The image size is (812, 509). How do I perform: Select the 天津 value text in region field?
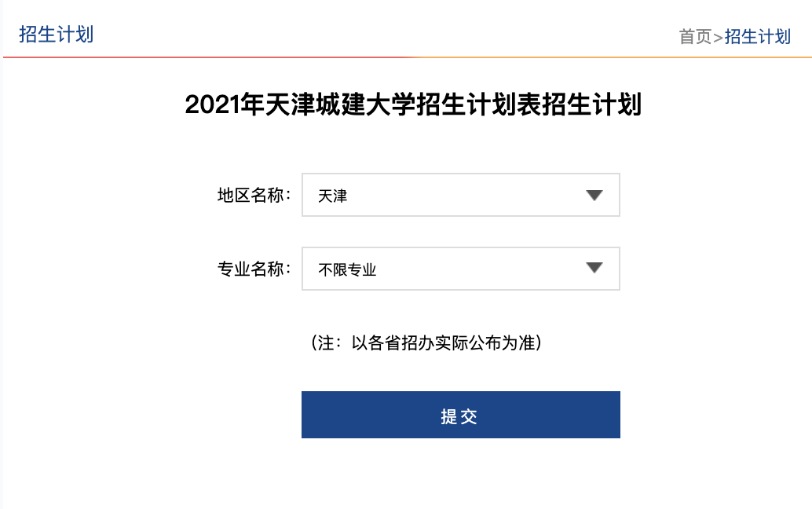(x=333, y=196)
